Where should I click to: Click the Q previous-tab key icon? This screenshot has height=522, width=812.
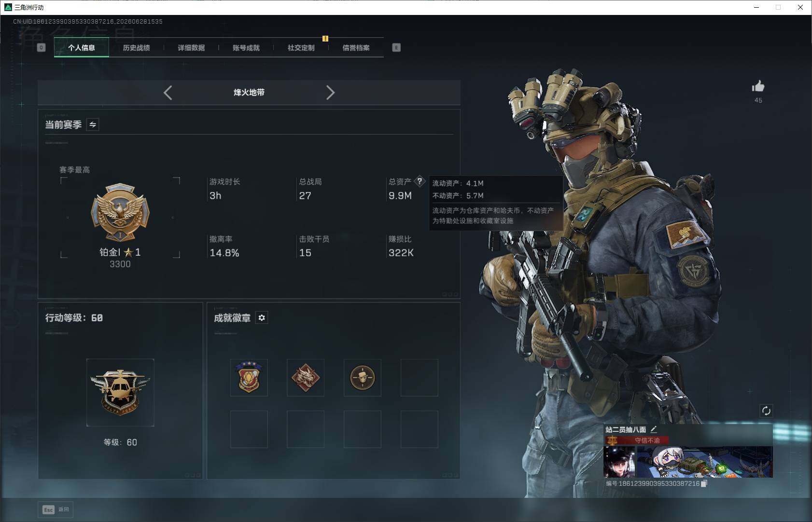(41, 47)
